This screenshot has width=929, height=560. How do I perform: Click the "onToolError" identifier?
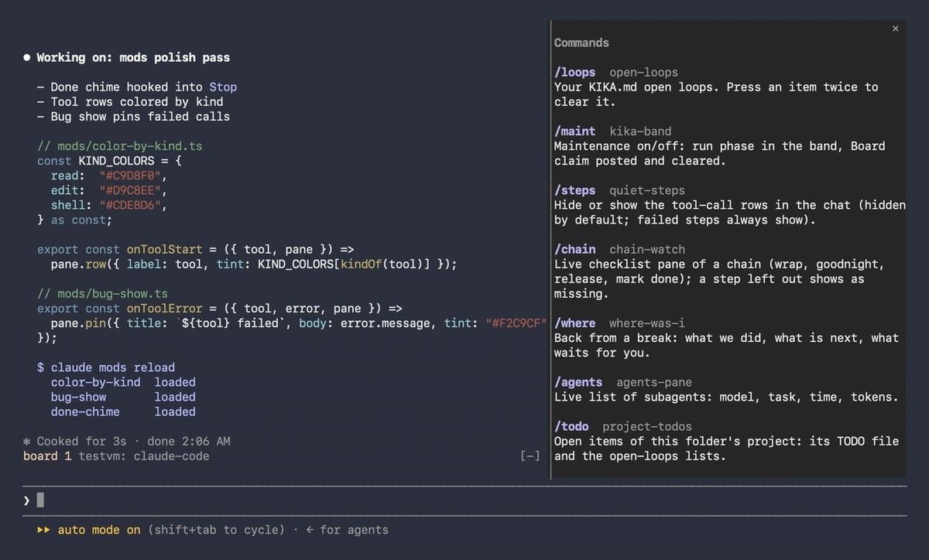click(x=164, y=309)
